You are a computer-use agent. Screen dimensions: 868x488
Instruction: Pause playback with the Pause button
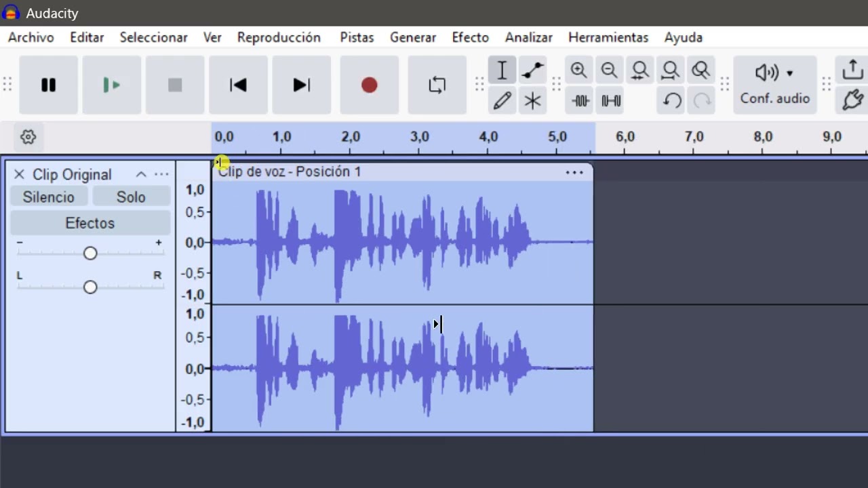tap(48, 85)
